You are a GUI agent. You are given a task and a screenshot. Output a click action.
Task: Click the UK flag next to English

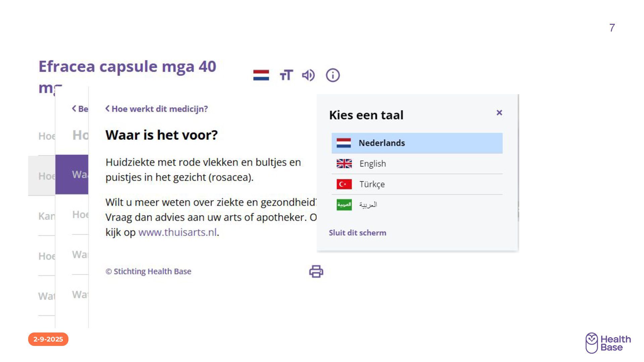click(x=344, y=164)
